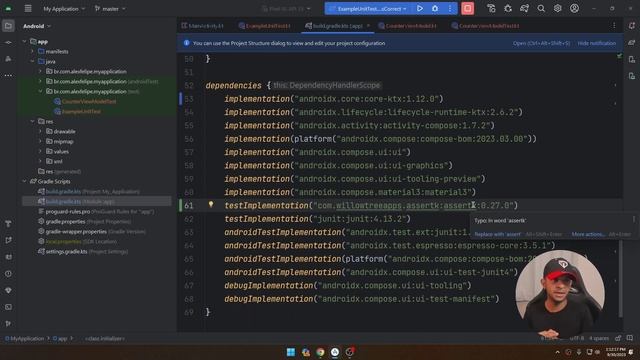Image resolution: width=640 pixels, height=360 pixels.
Task: Select ExampleUnitTest in project tree
Action: (81, 111)
